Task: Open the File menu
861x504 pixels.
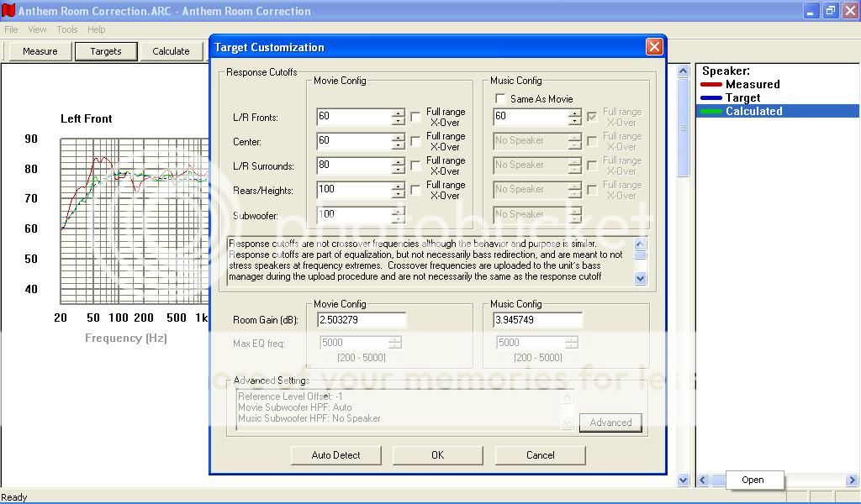Action: click(x=11, y=29)
